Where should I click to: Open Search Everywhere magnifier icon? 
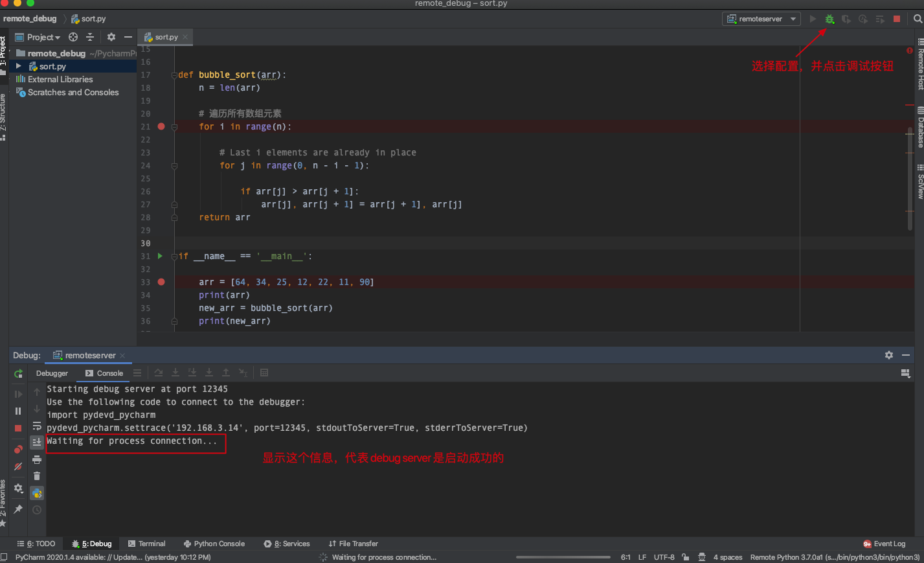918,19
